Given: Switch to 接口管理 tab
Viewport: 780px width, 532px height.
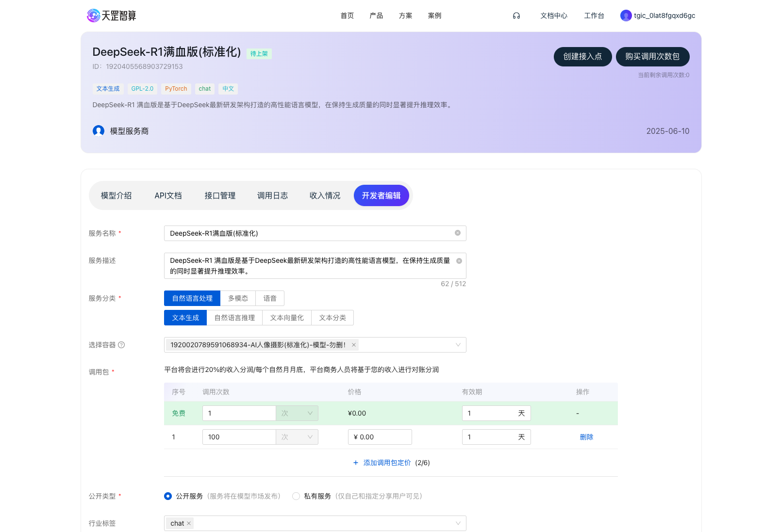Looking at the screenshot, I should (220, 195).
